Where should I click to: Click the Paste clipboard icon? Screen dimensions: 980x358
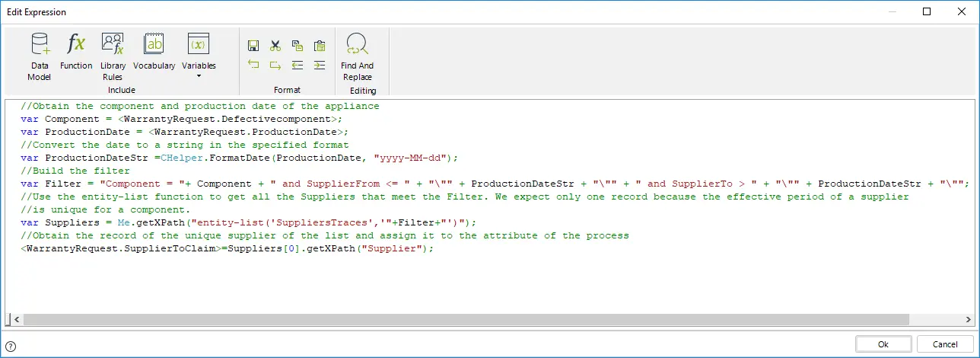point(320,46)
